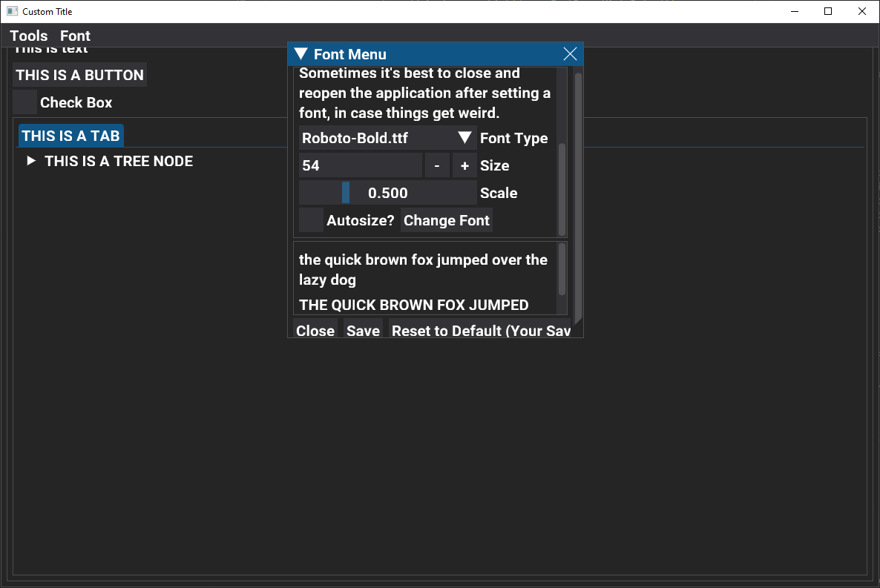
Task: Collapse the Font Menu window header triangle
Action: tap(301, 53)
